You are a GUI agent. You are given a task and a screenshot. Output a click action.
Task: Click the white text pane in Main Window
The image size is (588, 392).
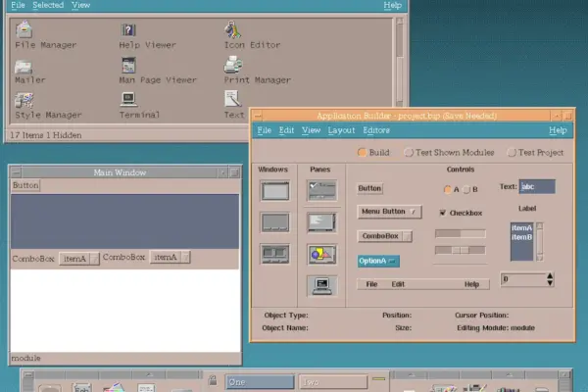(x=125, y=311)
